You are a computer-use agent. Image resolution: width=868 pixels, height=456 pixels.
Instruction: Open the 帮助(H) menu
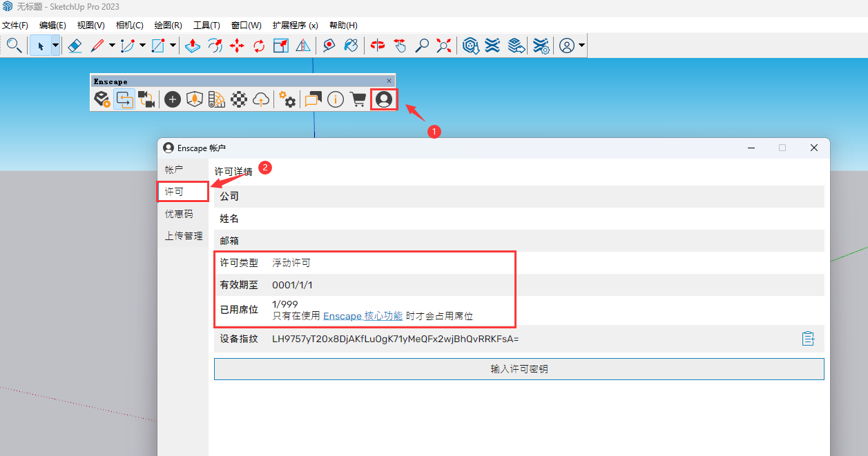(x=343, y=26)
